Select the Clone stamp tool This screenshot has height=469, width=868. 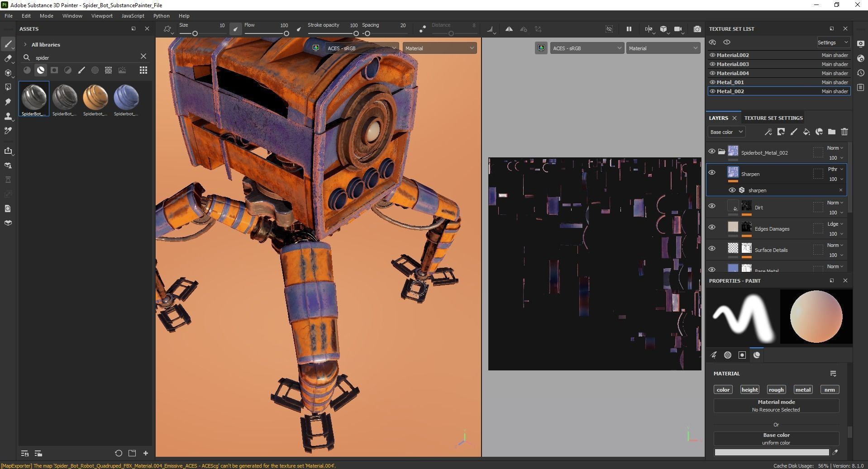tap(8, 116)
